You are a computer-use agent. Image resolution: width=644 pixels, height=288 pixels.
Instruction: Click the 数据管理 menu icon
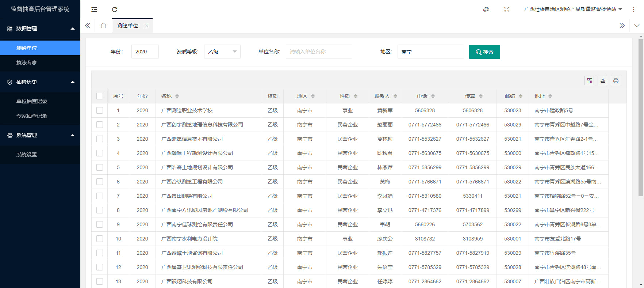click(10, 29)
